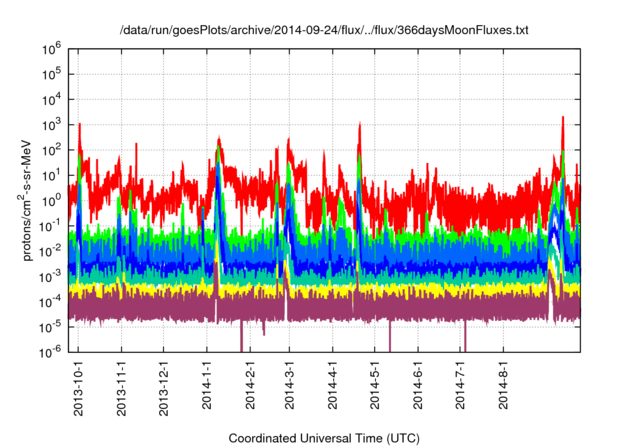Select the 2013-12-1 date tick label
The width and height of the screenshot is (640, 448).
(x=163, y=385)
